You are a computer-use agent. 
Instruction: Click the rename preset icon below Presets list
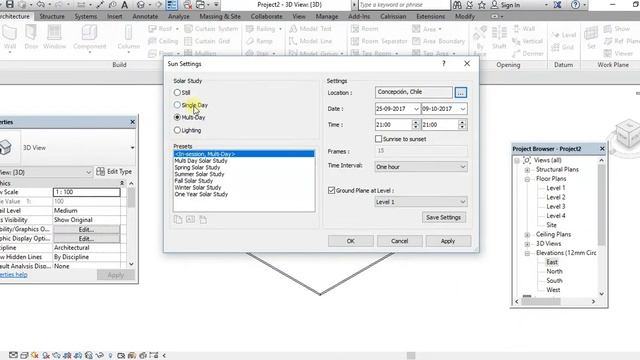190,220
